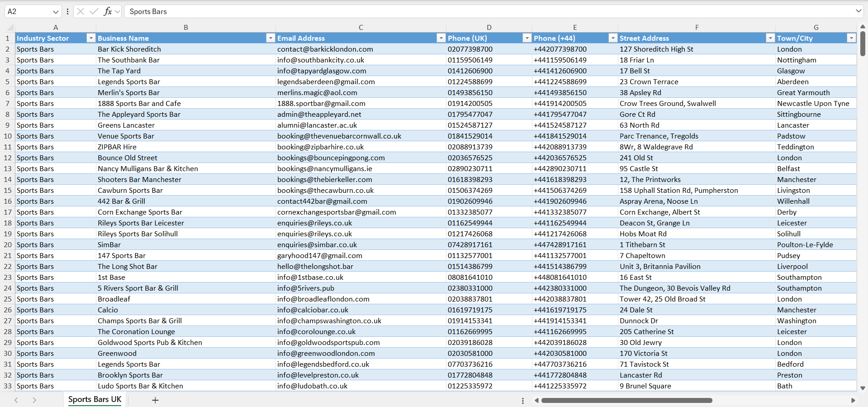The width and height of the screenshot is (868, 407).
Task: Select the 9 Brunel Square address cell
Action: point(697,386)
